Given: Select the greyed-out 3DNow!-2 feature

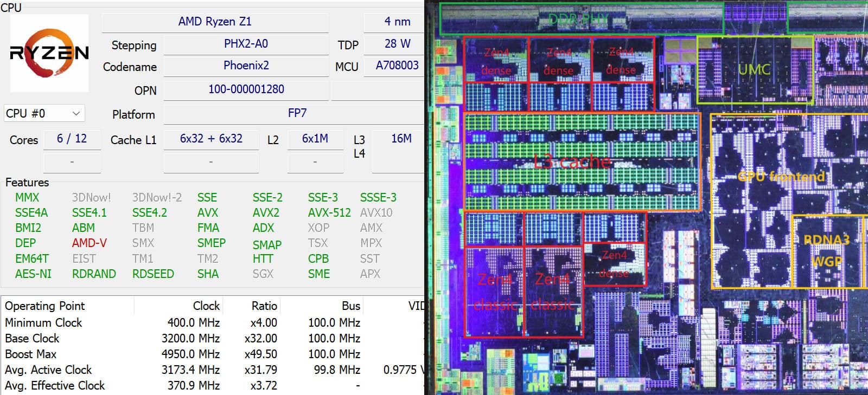Looking at the screenshot, I should pyautogui.click(x=157, y=198).
